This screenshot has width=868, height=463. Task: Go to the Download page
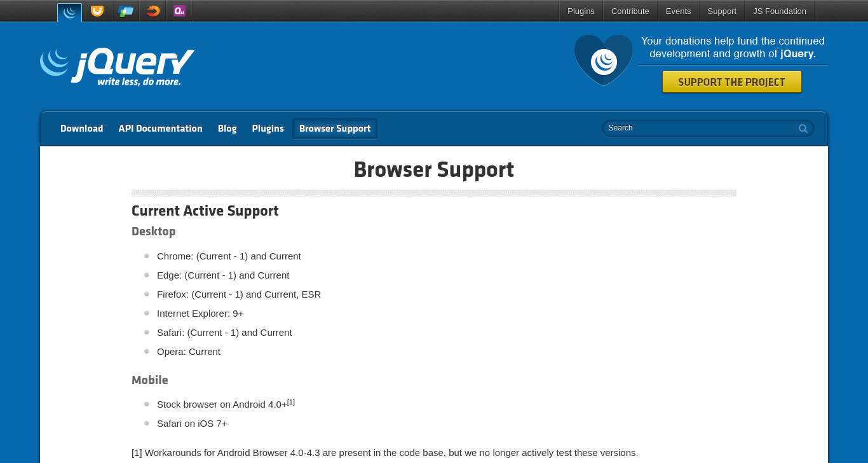tap(82, 128)
